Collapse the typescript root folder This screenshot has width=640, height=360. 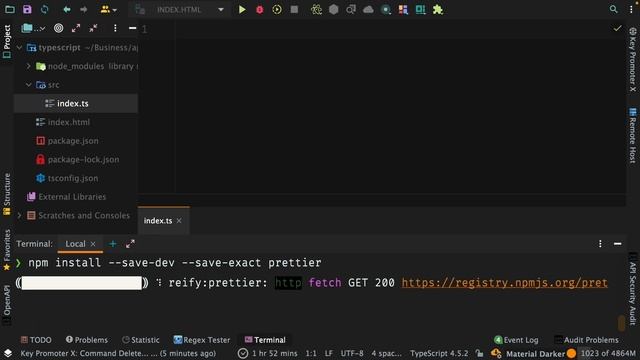[19, 48]
